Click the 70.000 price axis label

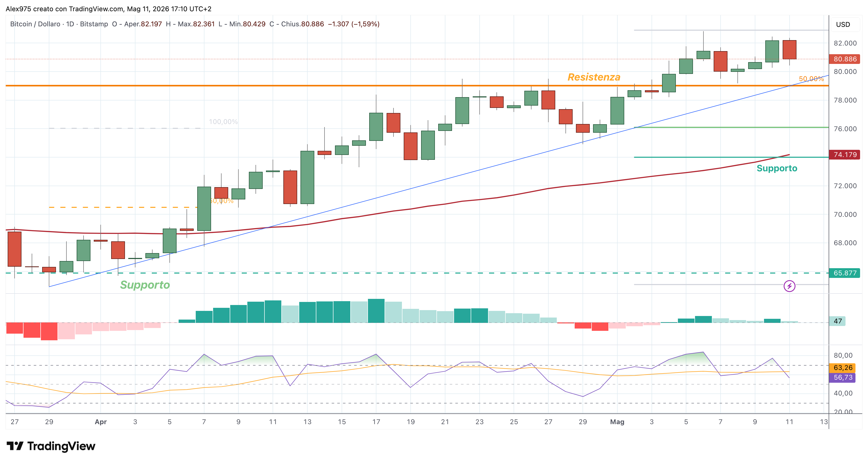point(845,214)
